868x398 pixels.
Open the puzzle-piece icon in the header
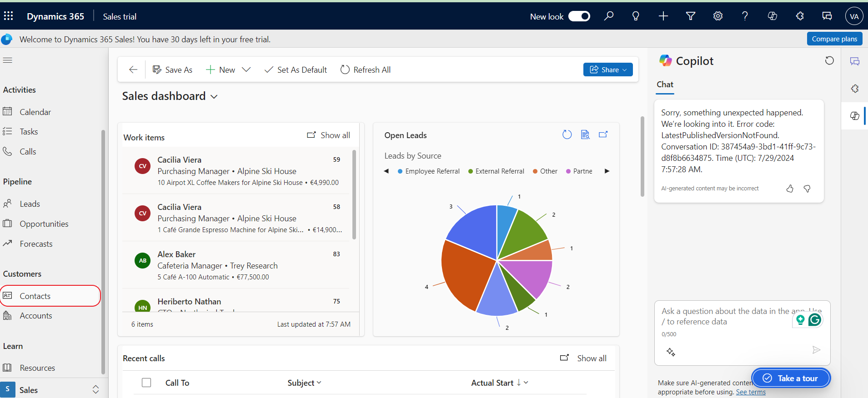pos(800,16)
